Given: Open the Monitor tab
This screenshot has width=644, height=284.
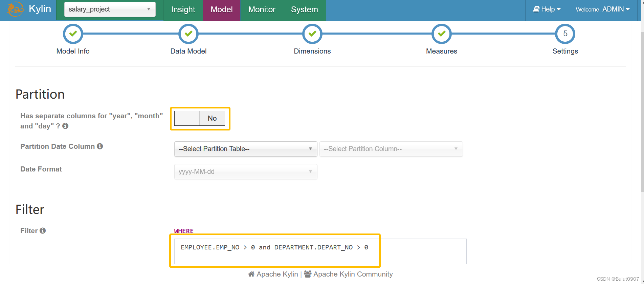Looking at the screenshot, I should pyautogui.click(x=262, y=9).
